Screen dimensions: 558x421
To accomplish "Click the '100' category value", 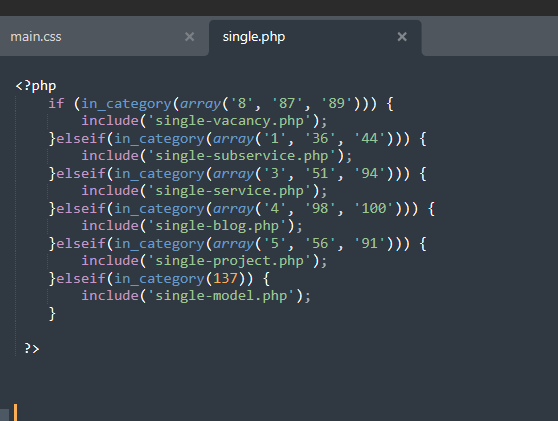I will [x=374, y=208].
